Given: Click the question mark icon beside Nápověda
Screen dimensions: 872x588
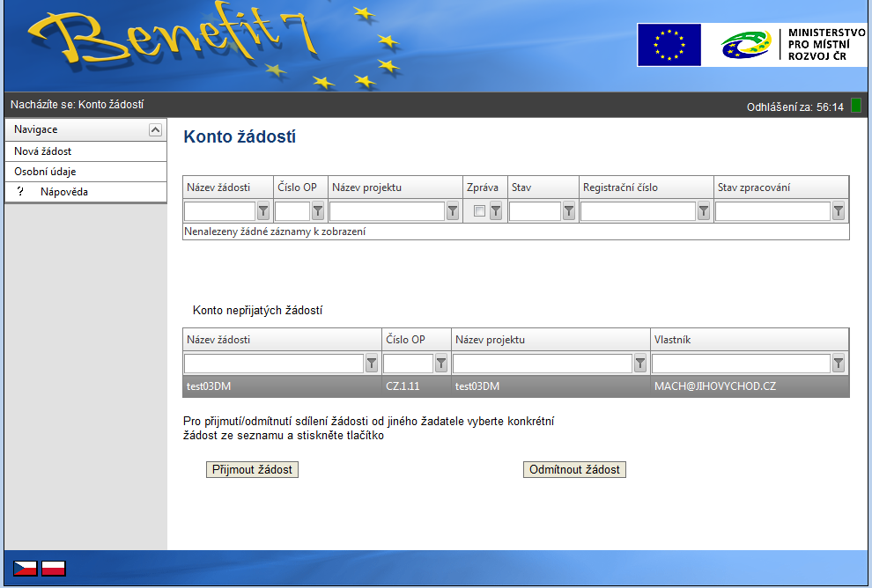Looking at the screenshot, I should tap(20, 192).
